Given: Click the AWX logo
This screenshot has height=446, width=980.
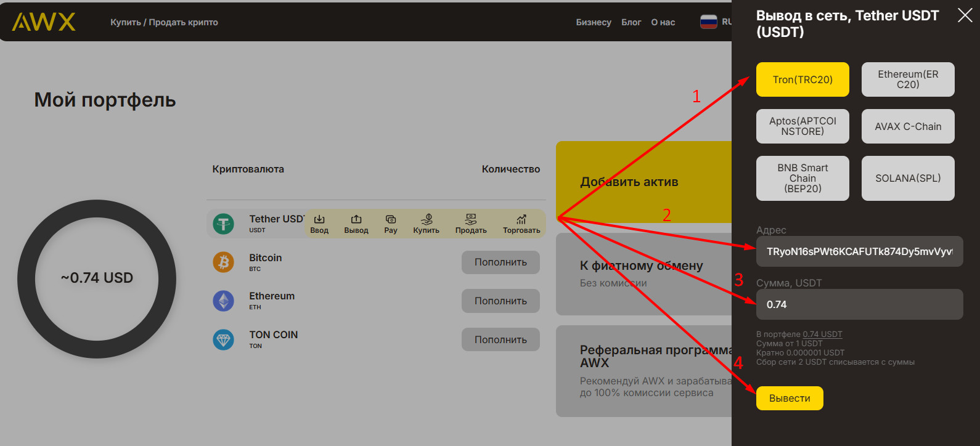Looking at the screenshot, I should 44,22.
